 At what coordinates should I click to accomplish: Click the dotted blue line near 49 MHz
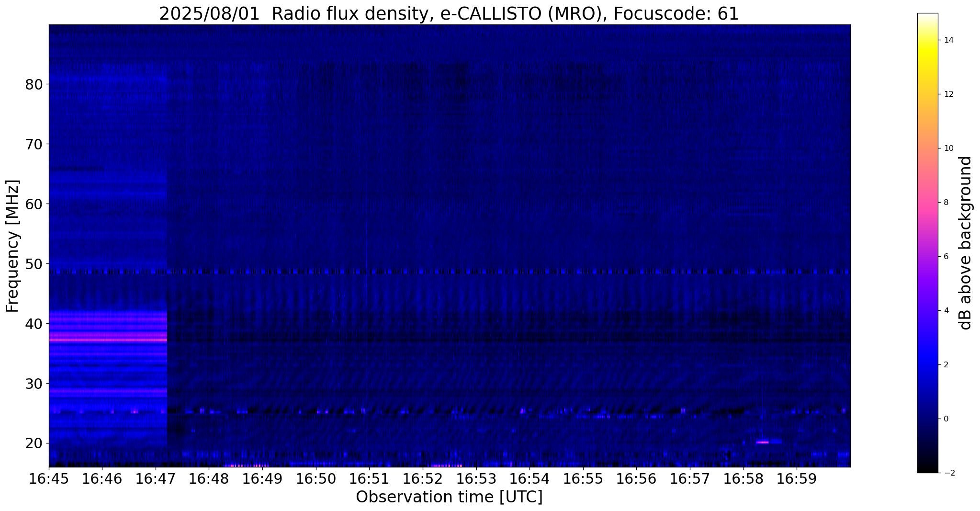(x=449, y=272)
